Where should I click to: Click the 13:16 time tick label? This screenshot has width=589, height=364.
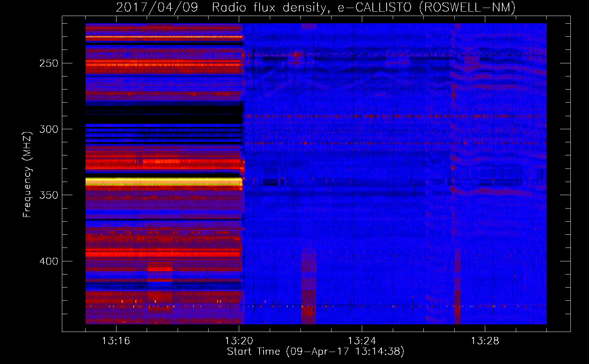[x=116, y=341]
